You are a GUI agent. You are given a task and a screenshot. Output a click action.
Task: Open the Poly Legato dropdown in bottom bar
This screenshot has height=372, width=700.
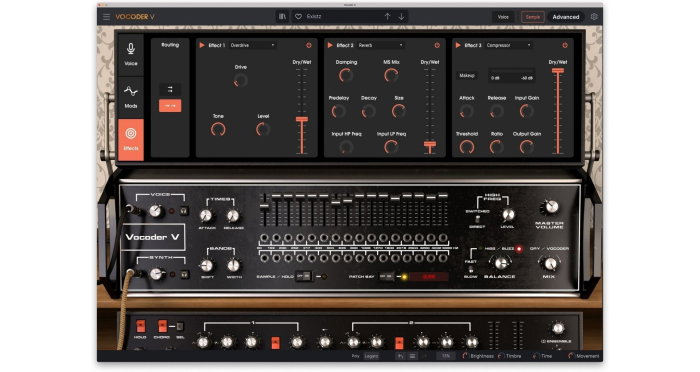coord(371,356)
